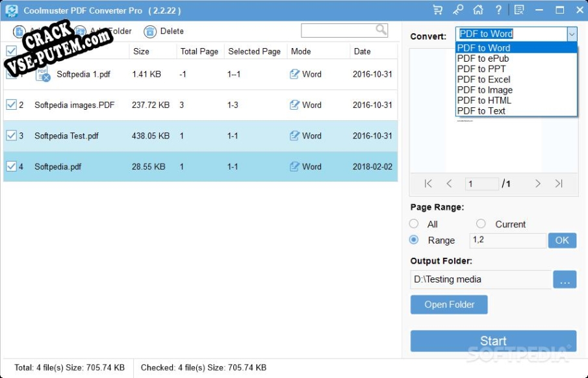Confirm page range with OK

[x=562, y=240]
